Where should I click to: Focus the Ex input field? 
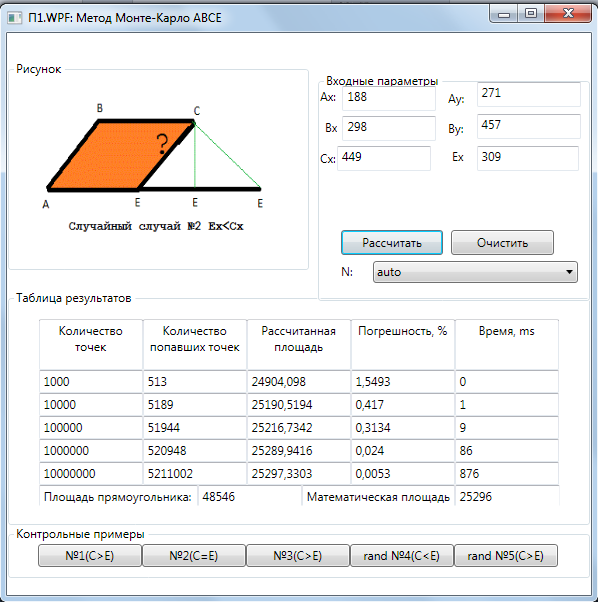(x=528, y=158)
